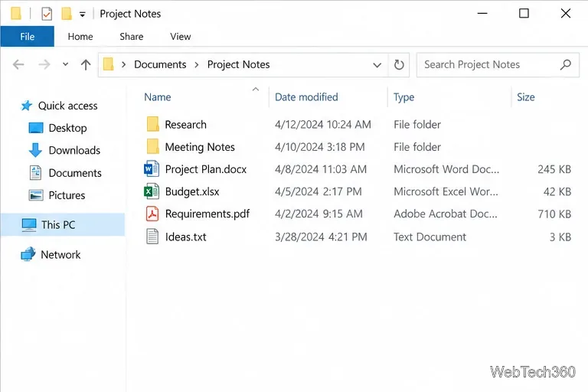Image resolution: width=588 pixels, height=392 pixels.
Task: Sort by the Date modified column header
Action: [306, 97]
